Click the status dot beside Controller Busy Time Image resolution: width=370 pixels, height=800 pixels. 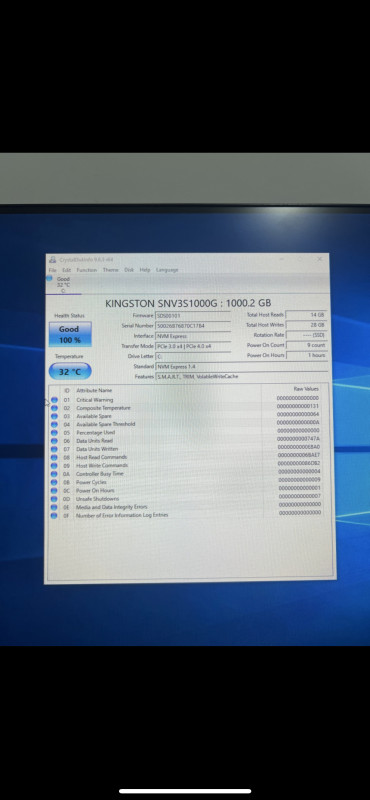tap(54, 474)
